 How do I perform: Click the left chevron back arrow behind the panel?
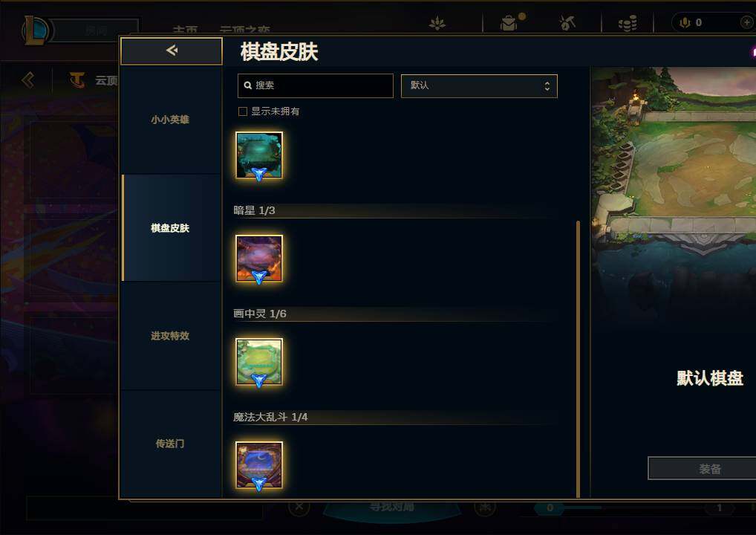pos(28,80)
